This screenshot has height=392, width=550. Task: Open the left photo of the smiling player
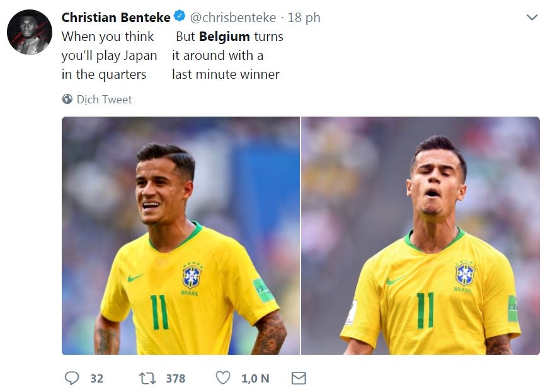[x=181, y=236]
